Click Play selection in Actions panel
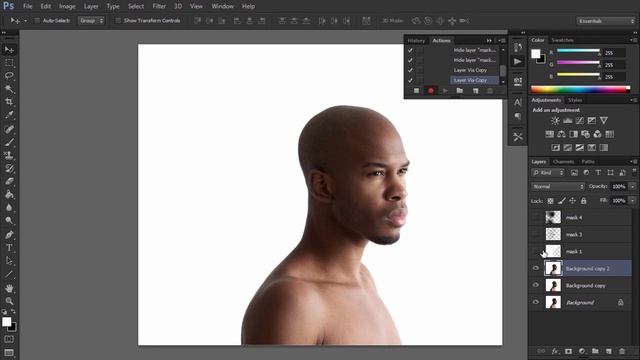Screen dimensions: 640x360 click(445, 91)
